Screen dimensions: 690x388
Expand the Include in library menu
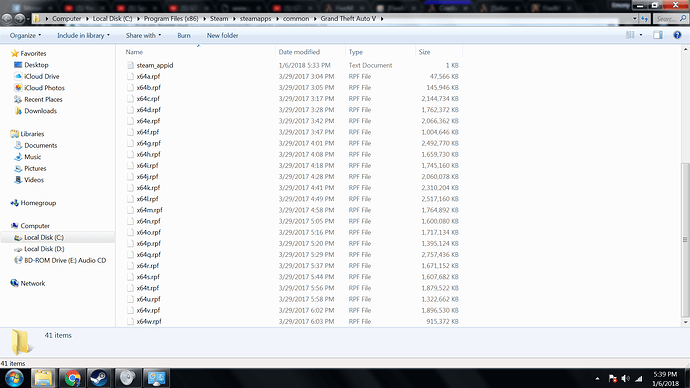click(83, 36)
